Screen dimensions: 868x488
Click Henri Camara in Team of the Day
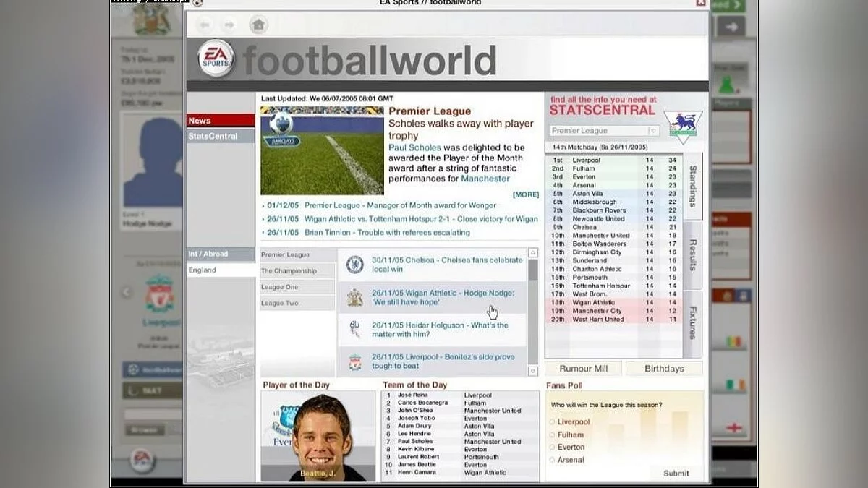[x=416, y=473]
